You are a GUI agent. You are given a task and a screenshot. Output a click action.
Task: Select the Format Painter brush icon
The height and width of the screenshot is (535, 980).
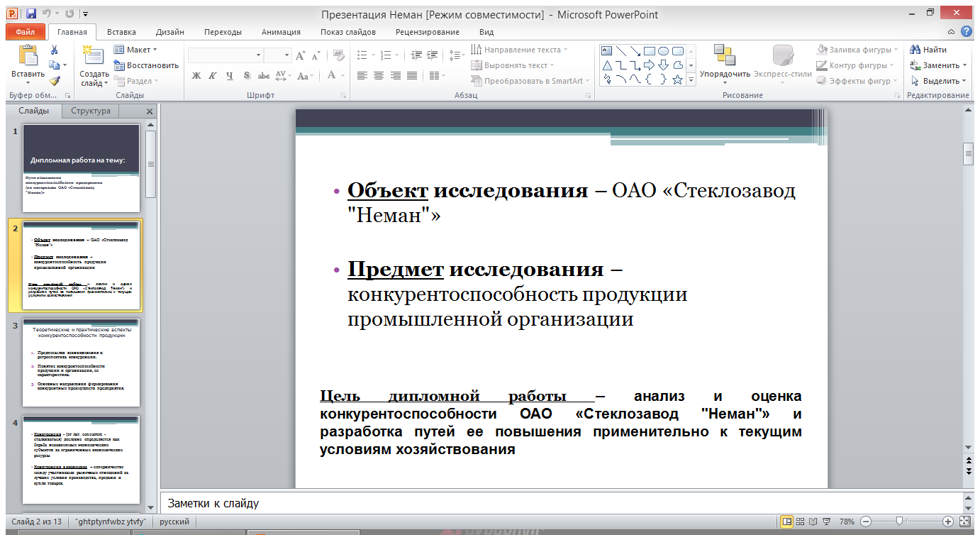pos(54,81)
